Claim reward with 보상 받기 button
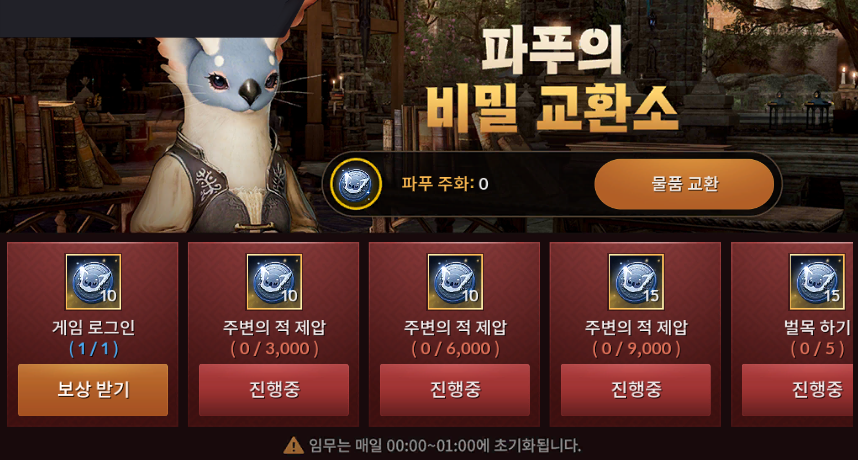The image size is (858, 460). [x=93, y=390]
